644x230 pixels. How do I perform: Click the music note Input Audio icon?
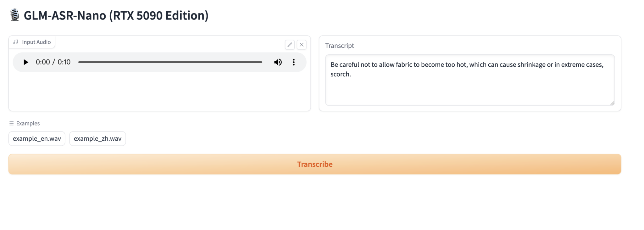tap(16, 42)
